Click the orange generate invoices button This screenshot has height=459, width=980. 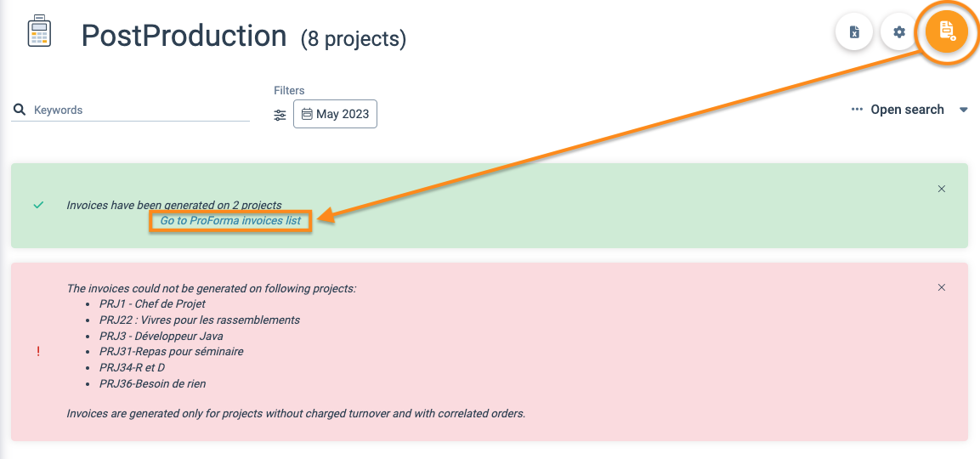[x=947, y=31]
